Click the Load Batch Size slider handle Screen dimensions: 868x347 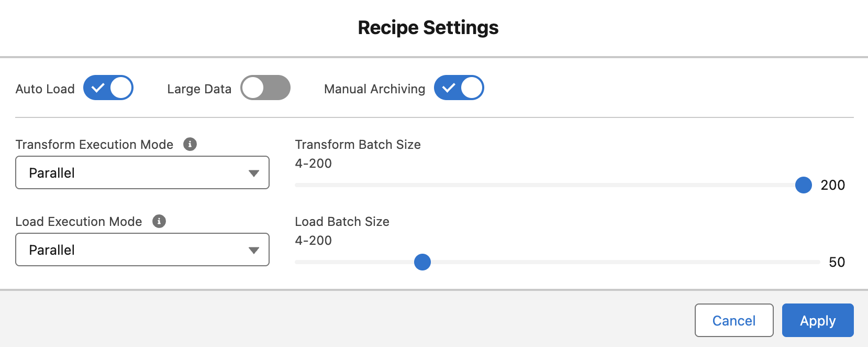pos(422,262)
